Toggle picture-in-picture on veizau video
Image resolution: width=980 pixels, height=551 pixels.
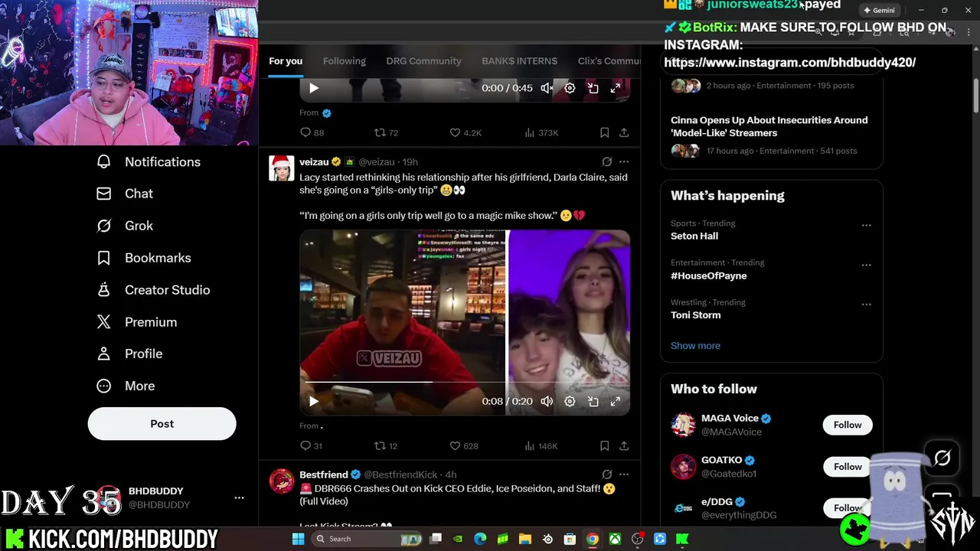tap(593, 401)
